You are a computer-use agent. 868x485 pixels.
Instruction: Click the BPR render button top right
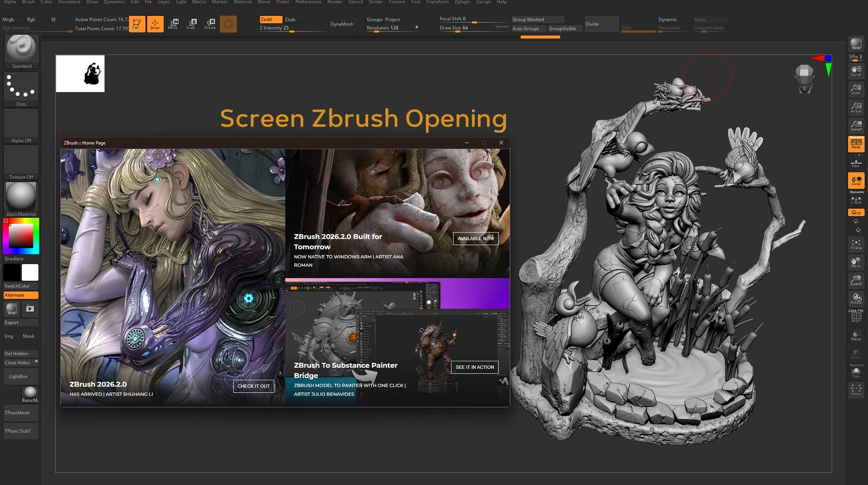coord(856,44)
